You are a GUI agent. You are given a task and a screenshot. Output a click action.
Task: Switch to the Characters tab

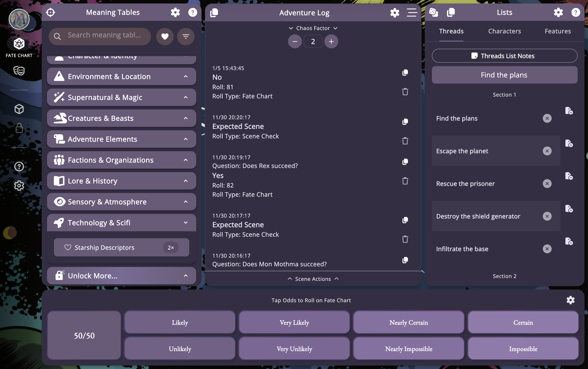point(504,31)
